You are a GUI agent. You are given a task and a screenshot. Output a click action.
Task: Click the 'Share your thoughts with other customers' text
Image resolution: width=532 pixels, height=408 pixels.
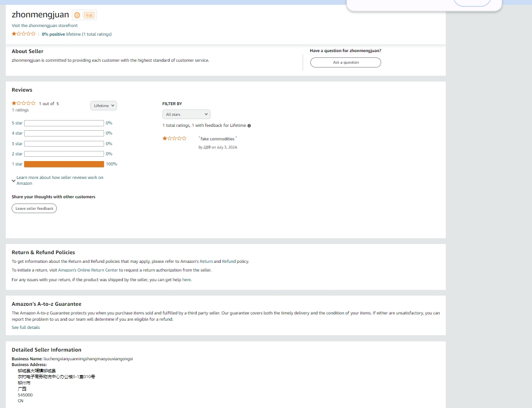point(53,197)
